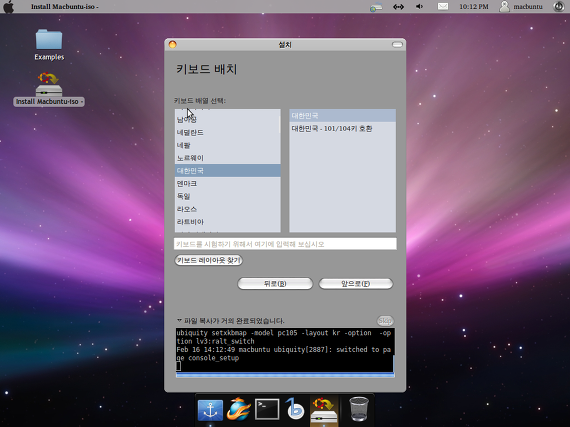The image size is (570, 427).
Task: Click the network connection icon in menu bar
Action: tap(376, 7)
